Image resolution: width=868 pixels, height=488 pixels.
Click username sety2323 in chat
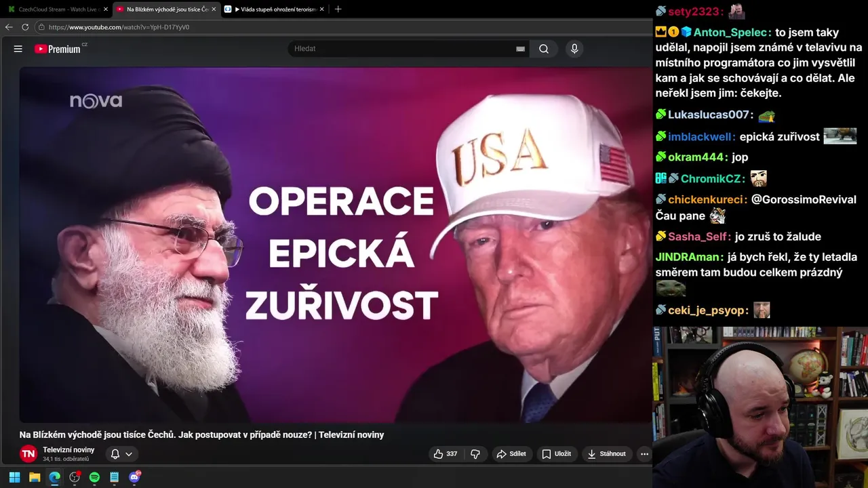click(693, 12)
